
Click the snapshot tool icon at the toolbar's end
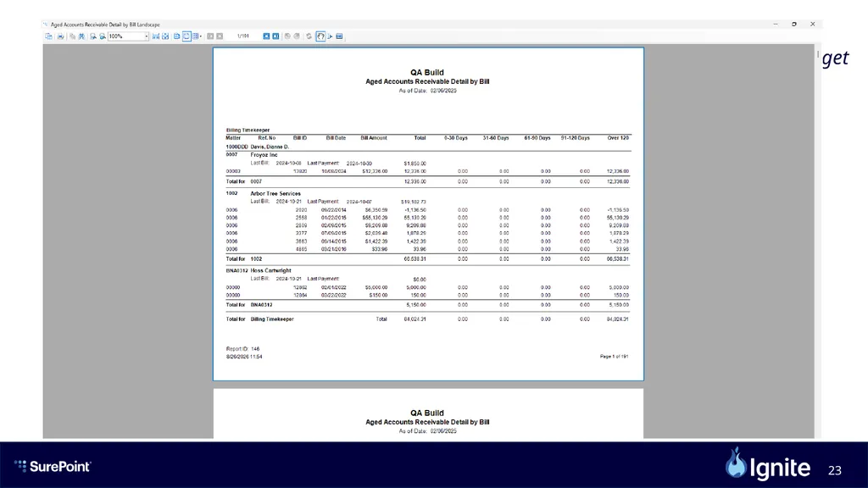pyautogui.click(x=339, y=36)
